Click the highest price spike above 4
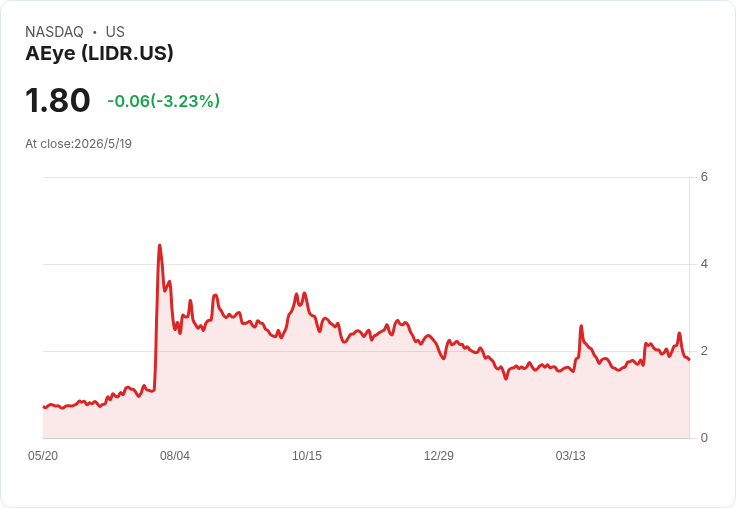The width and height of the screenshot is (736, 508). [160, 246]
